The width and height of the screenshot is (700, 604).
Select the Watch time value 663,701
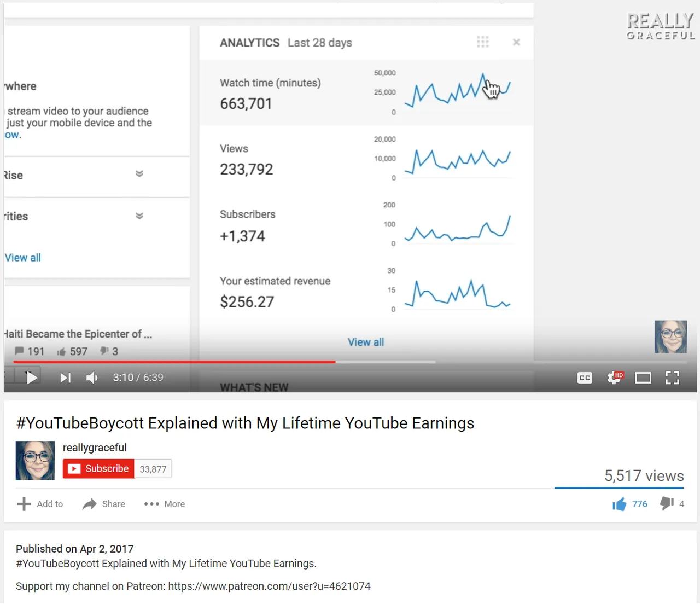tap(246, 103)
